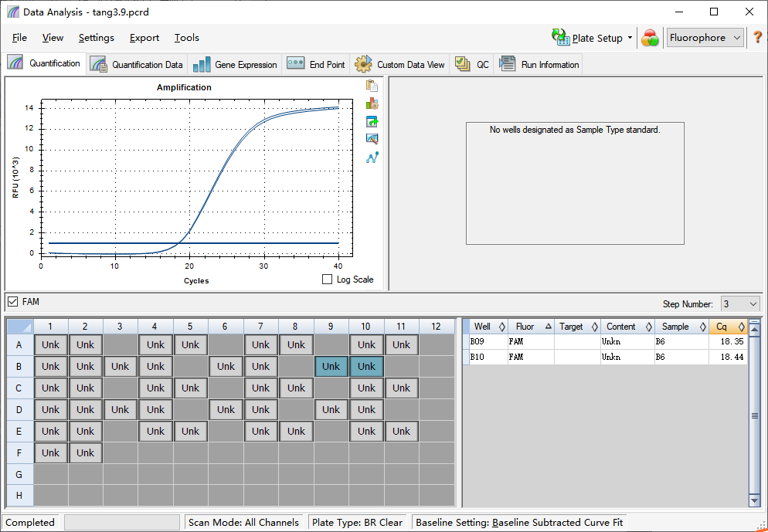
Task: Open the Step Number dropdown
Action: [740, 304]
